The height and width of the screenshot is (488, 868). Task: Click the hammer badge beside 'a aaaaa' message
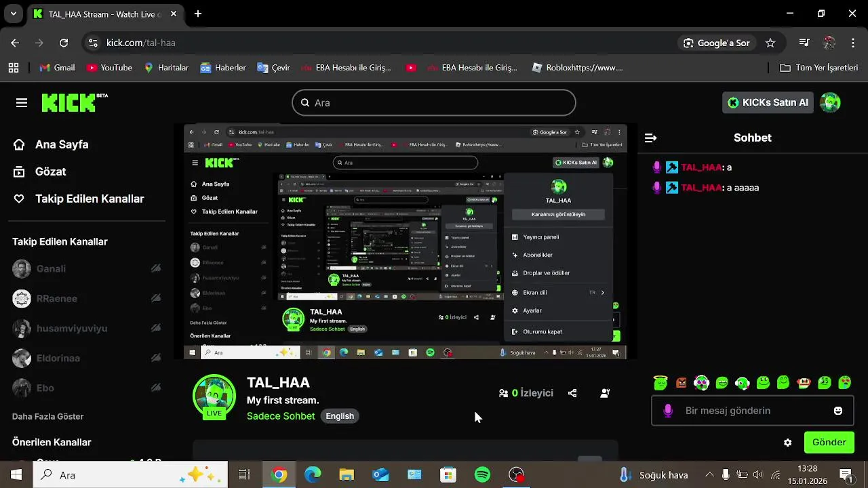(x=671, y=188)
